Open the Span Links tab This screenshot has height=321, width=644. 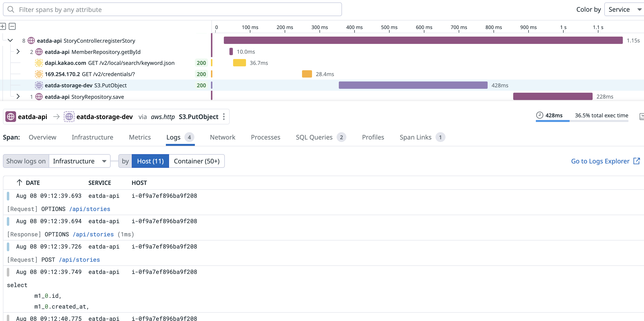click(x=415, y=137)
